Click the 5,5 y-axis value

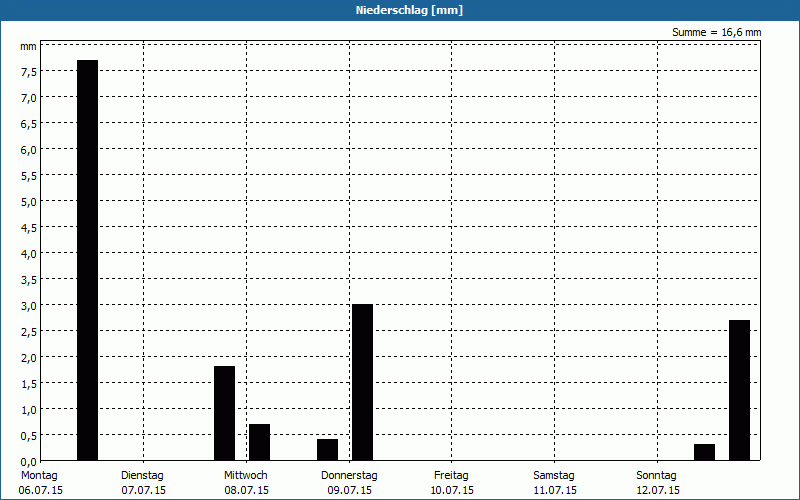[29, 177]
